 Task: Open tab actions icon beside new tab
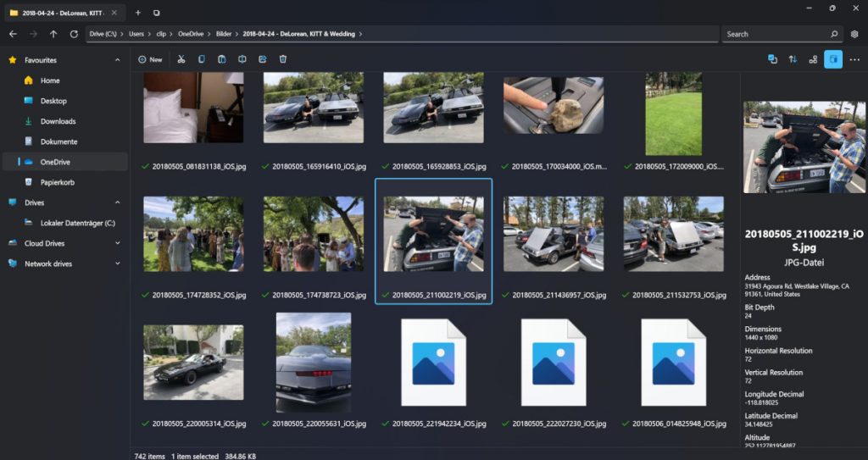(x=157, y=13)
